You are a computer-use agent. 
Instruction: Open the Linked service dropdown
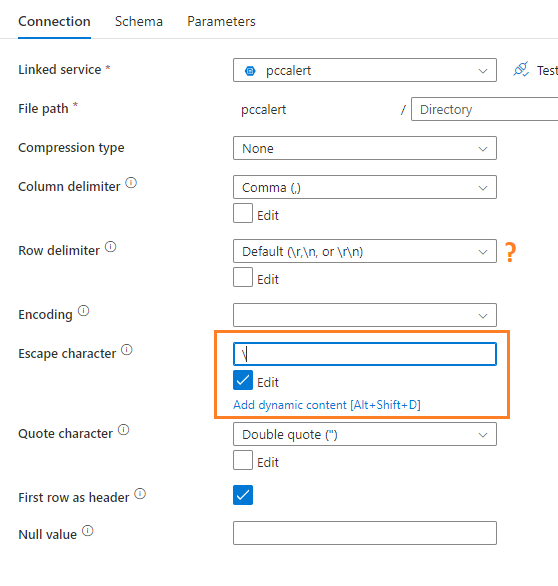[365, 70]
